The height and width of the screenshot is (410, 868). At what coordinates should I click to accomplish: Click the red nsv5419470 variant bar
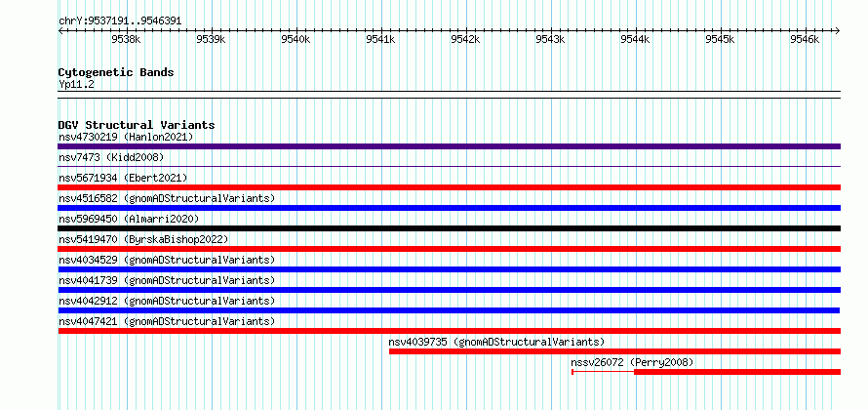coord(449,249)
